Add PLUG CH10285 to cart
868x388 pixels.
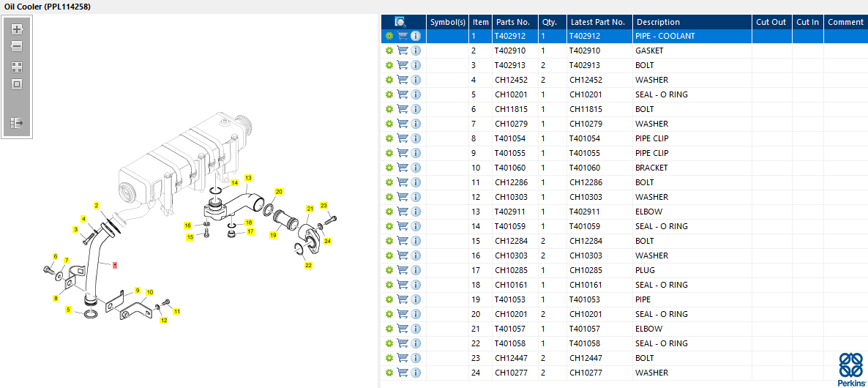403,270
